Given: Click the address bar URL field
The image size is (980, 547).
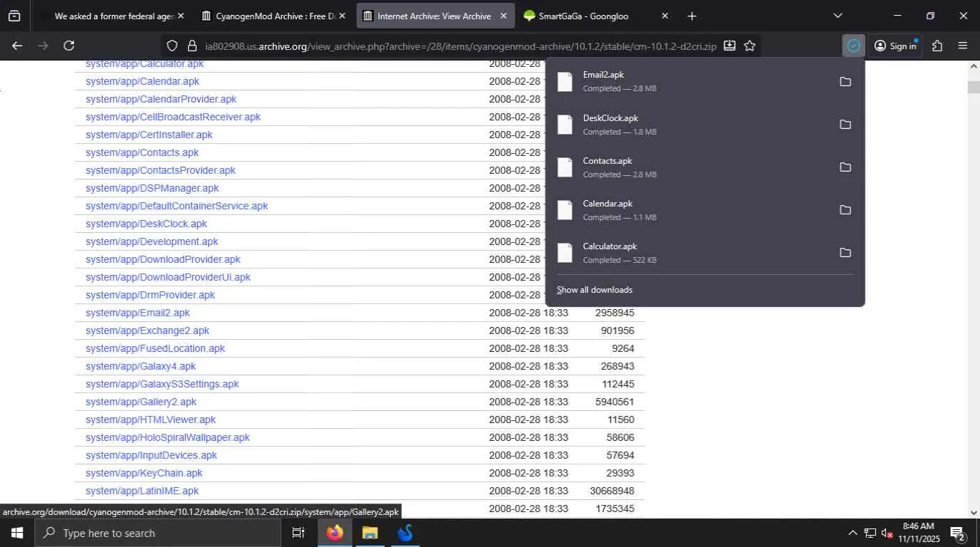Looking at the screenshot, I should tap(461, 46).
